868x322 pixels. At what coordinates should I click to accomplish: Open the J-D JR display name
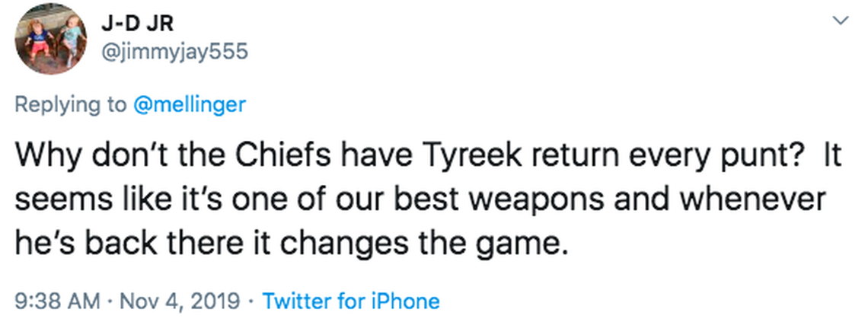click(x=138, y=24)
